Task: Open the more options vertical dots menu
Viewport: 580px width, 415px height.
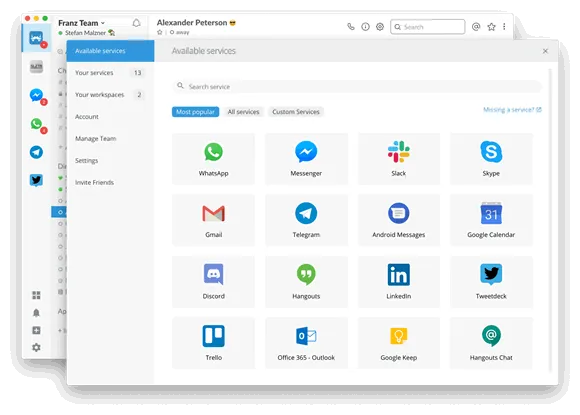Action: 504,27
